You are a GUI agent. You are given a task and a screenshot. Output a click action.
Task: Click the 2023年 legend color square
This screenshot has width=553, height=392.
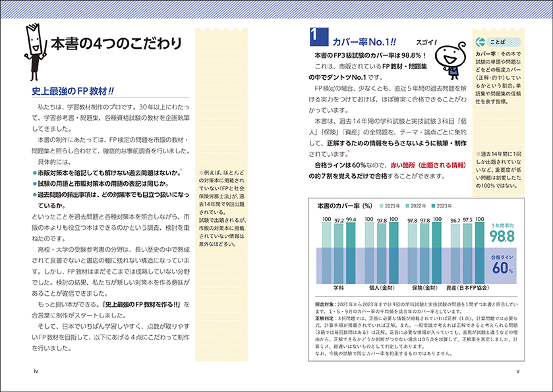click(x=434, y=206)
